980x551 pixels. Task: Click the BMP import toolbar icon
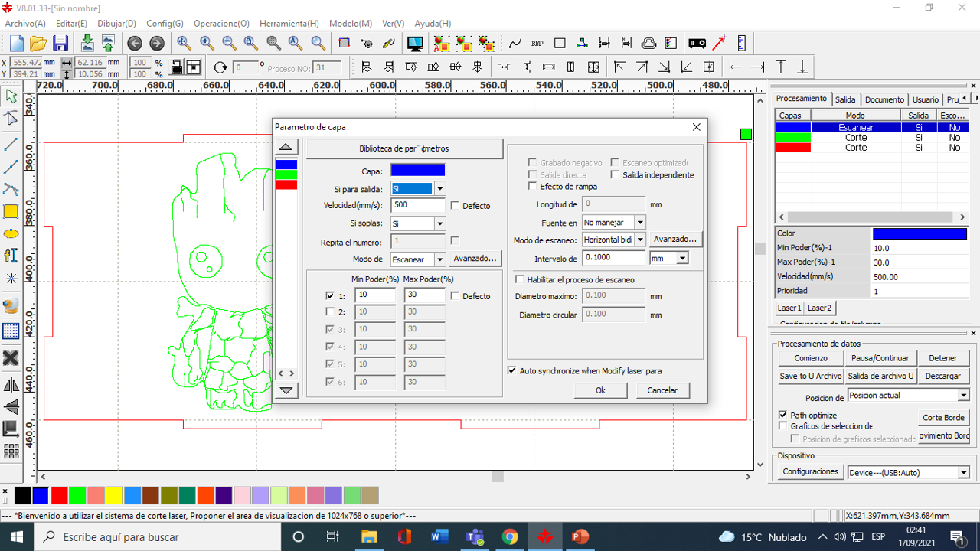(x=537, y=44)
